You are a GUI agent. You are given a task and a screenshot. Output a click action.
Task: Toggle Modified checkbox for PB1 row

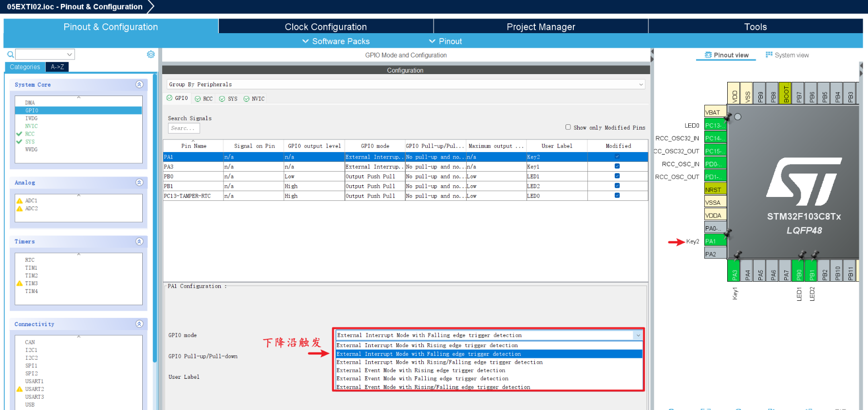tap(617, 186)
